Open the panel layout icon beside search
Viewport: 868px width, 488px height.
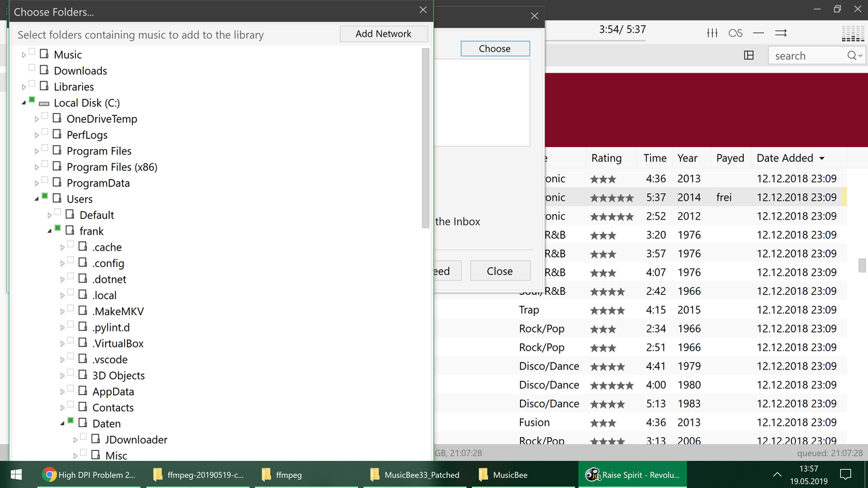(749, 55)
